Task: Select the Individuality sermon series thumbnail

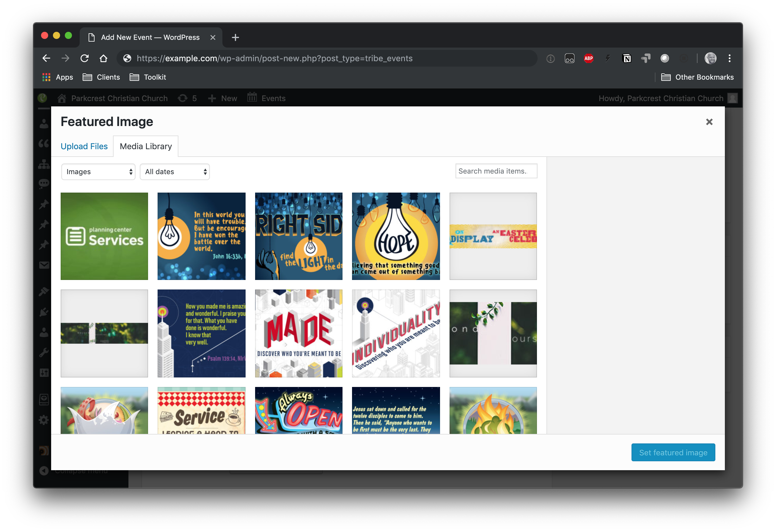Action: (396, 333)
